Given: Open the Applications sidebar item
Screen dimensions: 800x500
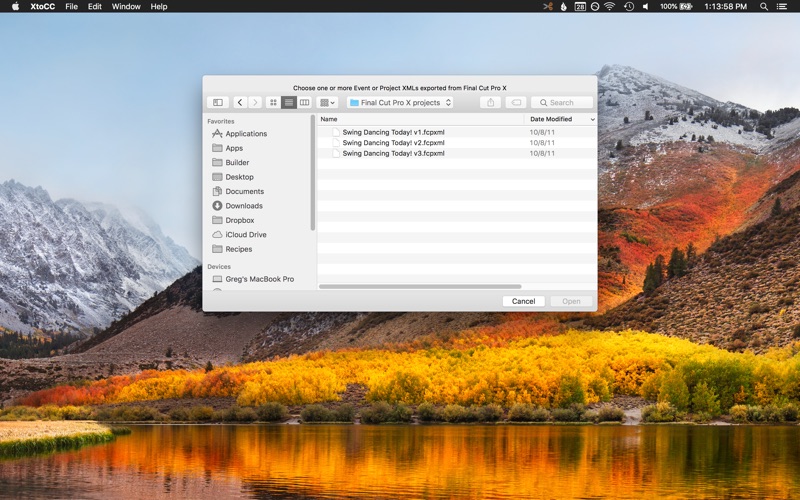Looking at the screenshot, I should (x=246, y=134).
